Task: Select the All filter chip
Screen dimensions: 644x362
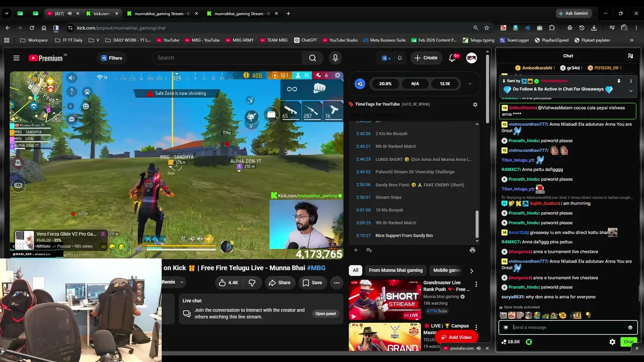Action: (355, 270)
